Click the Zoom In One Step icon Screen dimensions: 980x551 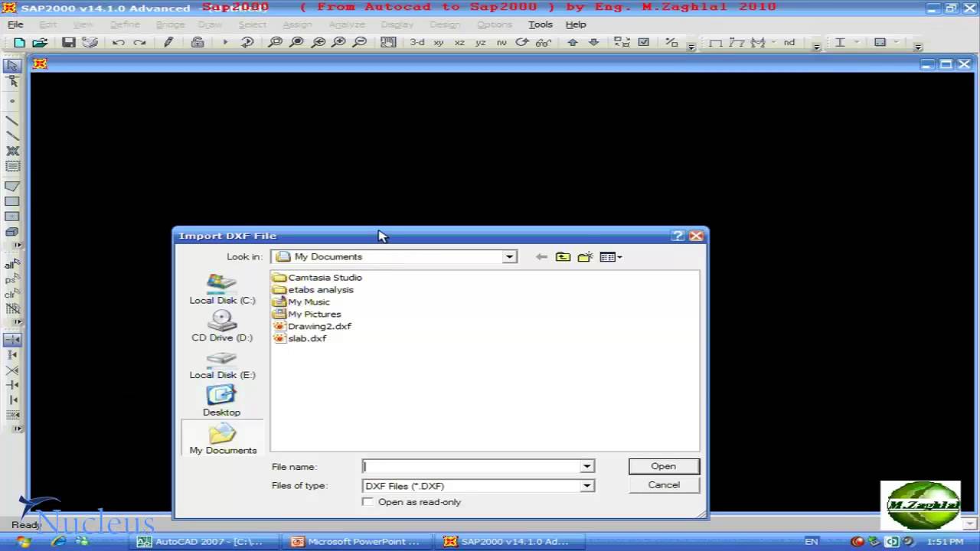coord(338,43)
